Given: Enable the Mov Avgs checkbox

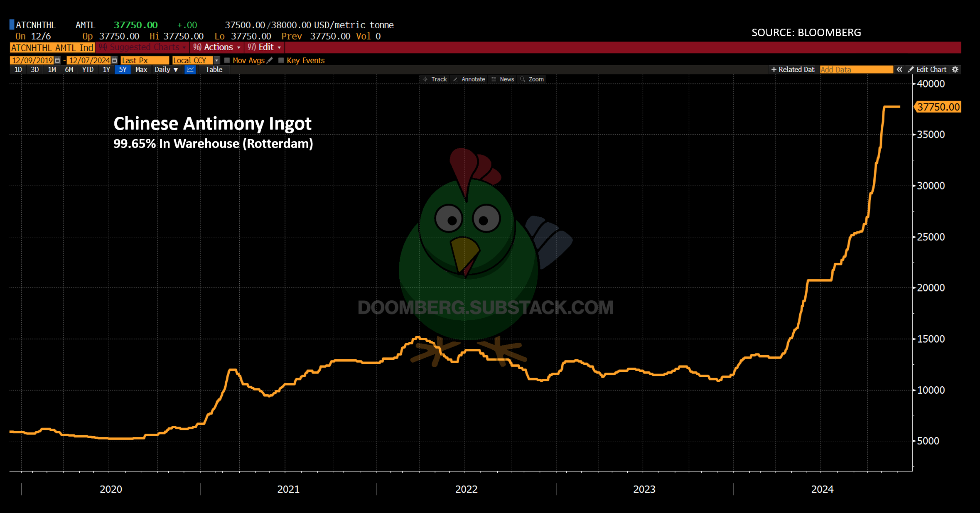Looking at the screenshot, I should pyautogui.click(x=227, y=60).
